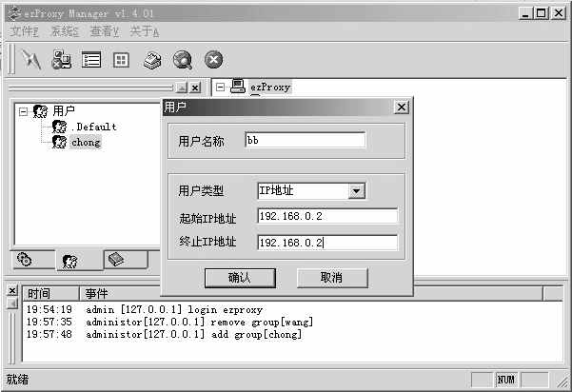The image size is (572, 392).
Task: Select the .Default tree item
Action: [94, 127]
